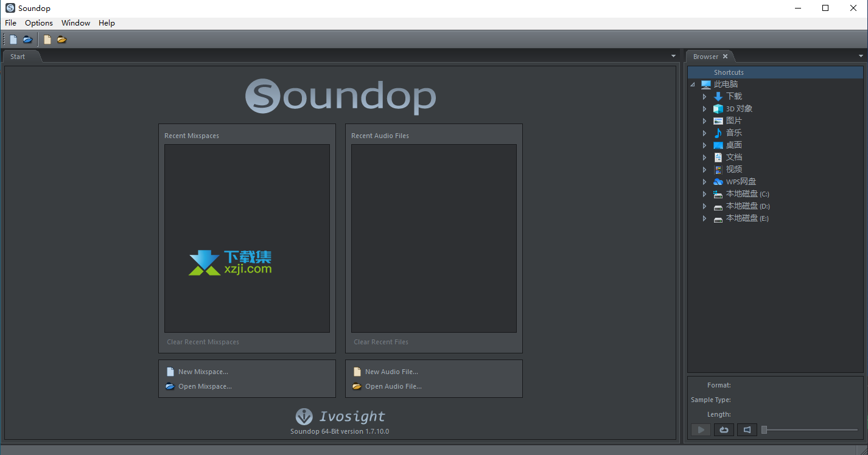Click the New Audio File... link
Viewport: 868px width, 455px height.
pyautogui.click(x=391, y=372)
